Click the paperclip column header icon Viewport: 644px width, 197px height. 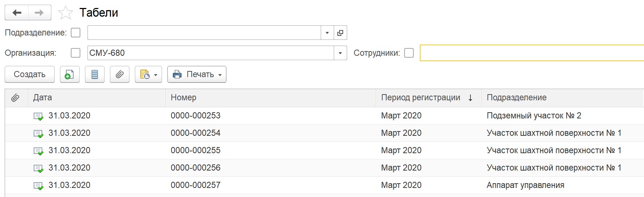click(x=15, y=98)
